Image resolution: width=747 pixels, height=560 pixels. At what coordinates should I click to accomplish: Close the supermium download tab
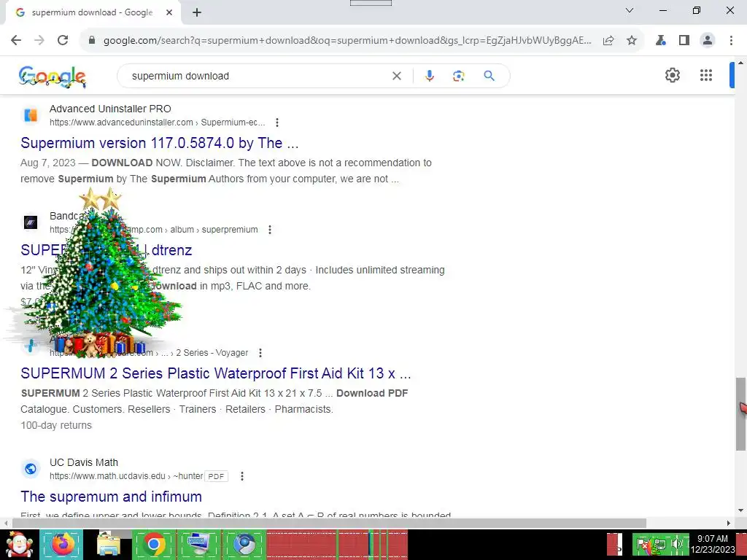[x=169, y=12]
